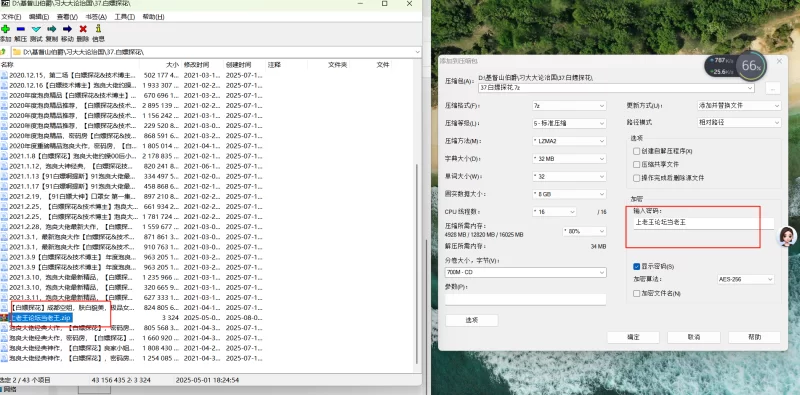800x395 pixels.
Task: Open the 帮助(H) menu
Action: (153, 17)
